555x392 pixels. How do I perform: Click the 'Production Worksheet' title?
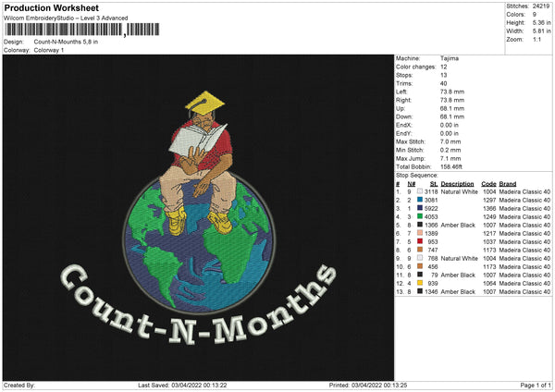(51, 7)
